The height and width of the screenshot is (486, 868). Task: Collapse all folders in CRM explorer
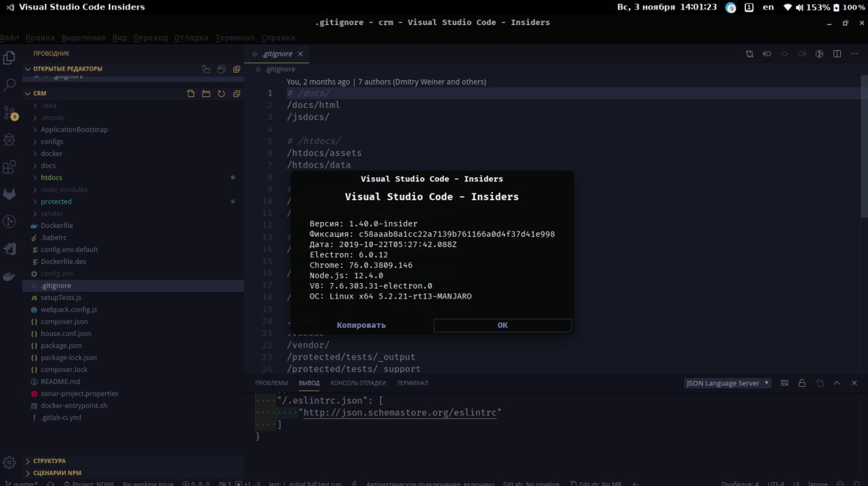(237, 94)
